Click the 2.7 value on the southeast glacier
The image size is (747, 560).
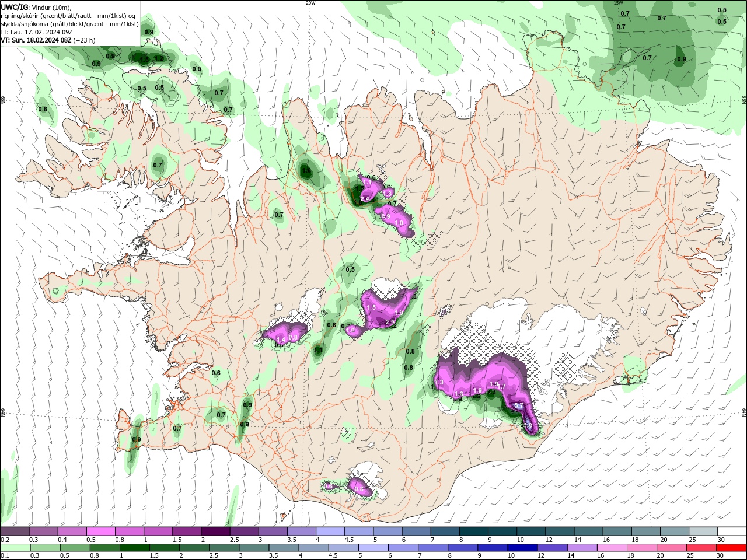coord(518,406)
